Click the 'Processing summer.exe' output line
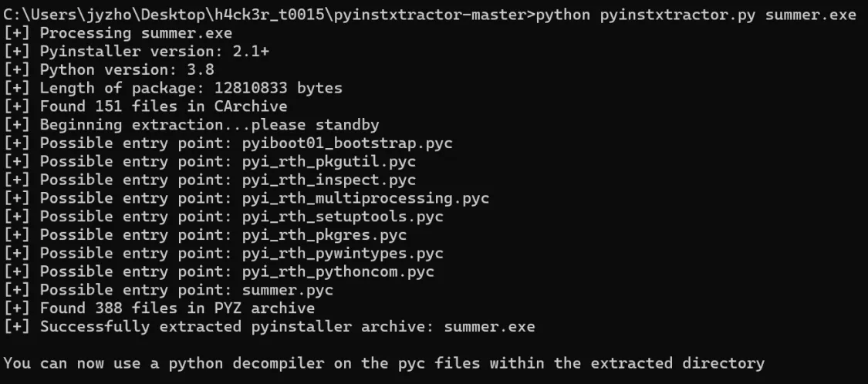868x384 pixels. [x=118, y=33]
